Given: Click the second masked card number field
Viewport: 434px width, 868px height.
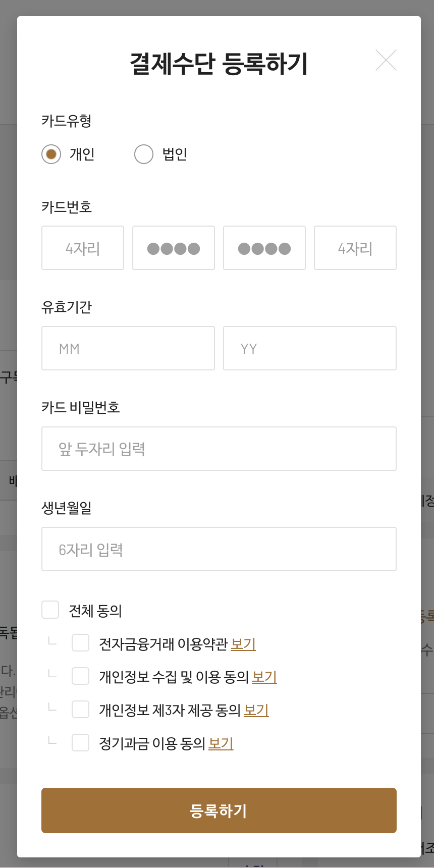Looking at the screenshot, I should tap(174, 248).
